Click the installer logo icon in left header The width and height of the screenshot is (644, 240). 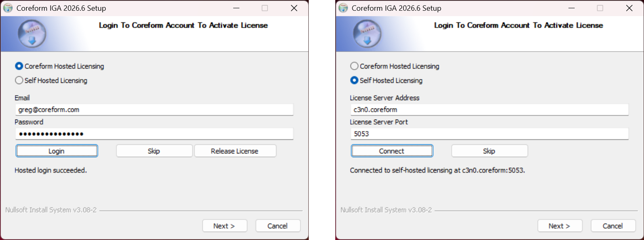pos(32,33)
